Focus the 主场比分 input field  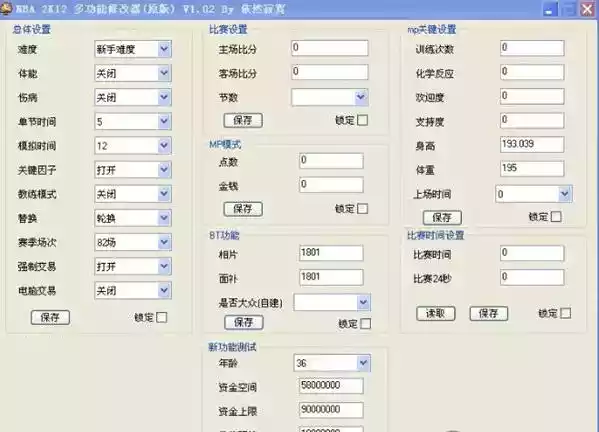point(330,48)
